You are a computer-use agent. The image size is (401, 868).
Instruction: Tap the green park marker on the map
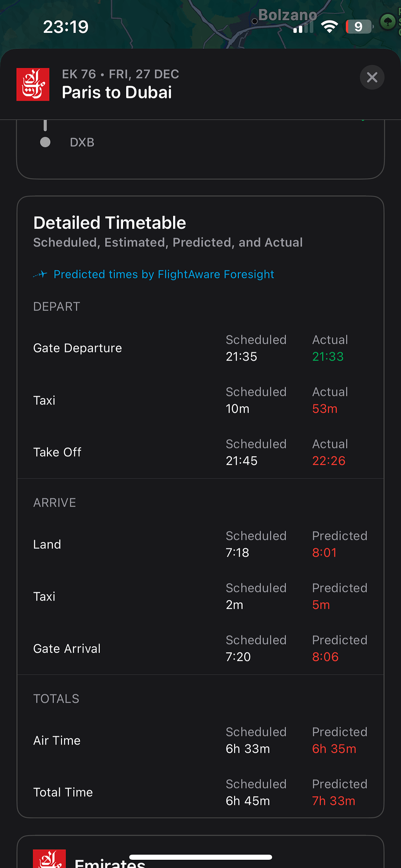388,21
